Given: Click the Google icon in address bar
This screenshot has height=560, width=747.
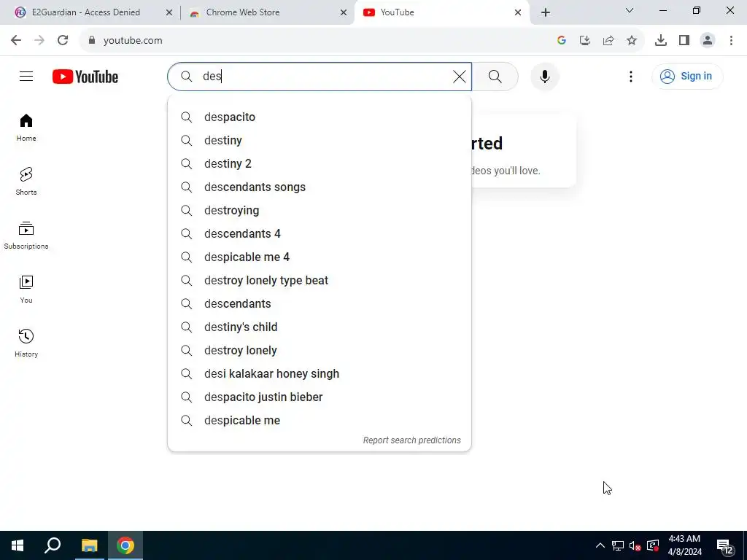Looking at the screenshot, I should click(x=561, y=40).
